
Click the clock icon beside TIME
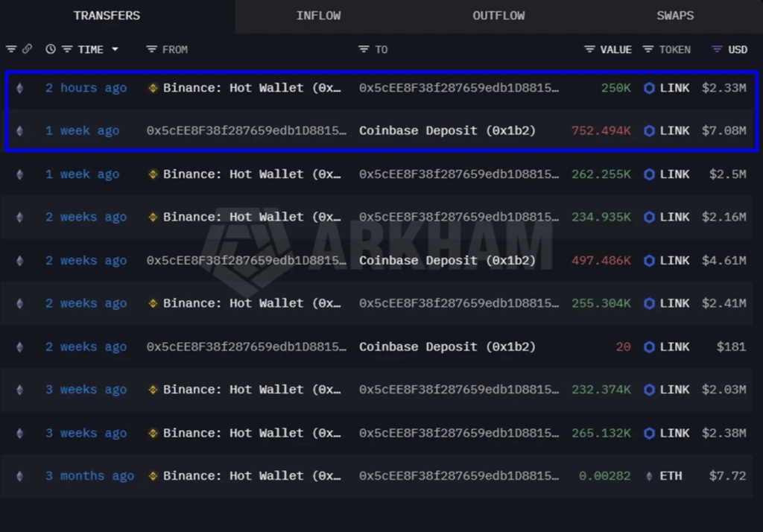pyautogui.click(x=51, y=49)
